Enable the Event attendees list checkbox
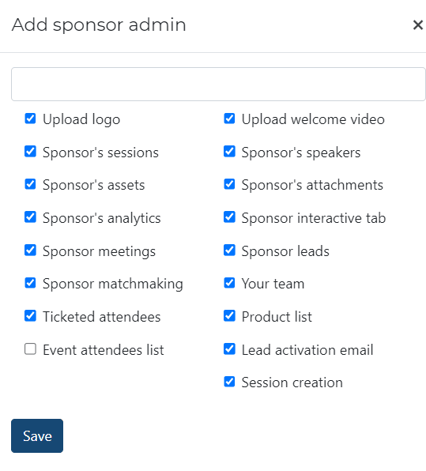426x471 pixels. [30, 349]
